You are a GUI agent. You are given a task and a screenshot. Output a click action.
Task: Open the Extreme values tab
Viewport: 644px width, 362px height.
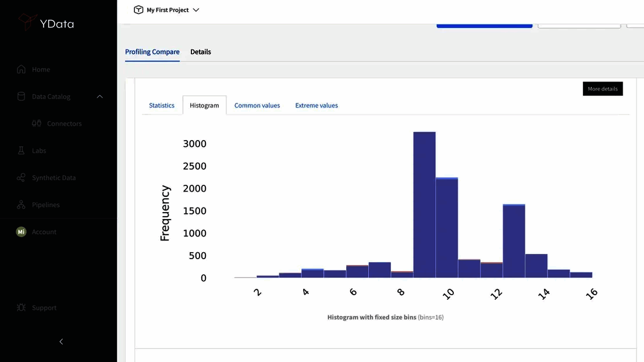(316, 105)
